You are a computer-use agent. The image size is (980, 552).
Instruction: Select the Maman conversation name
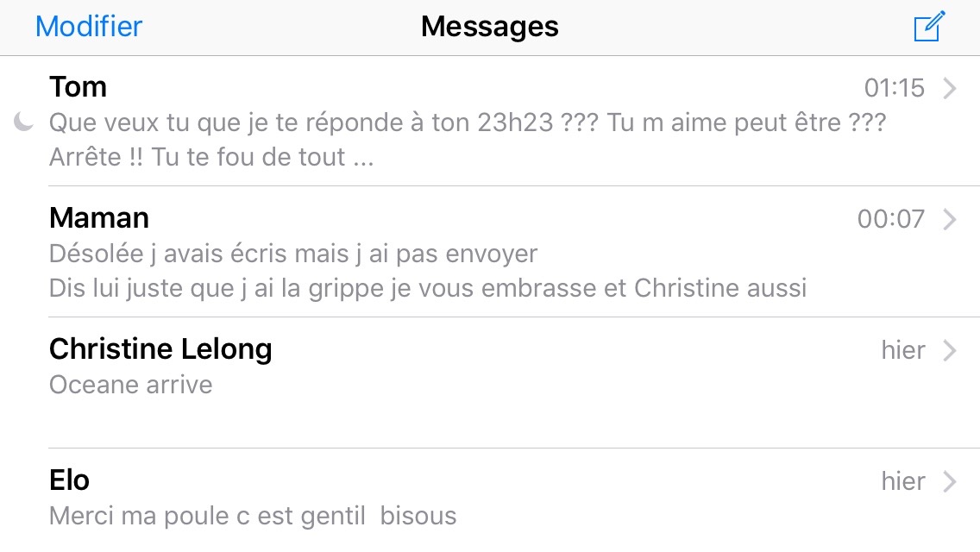(x=99, y=218)
